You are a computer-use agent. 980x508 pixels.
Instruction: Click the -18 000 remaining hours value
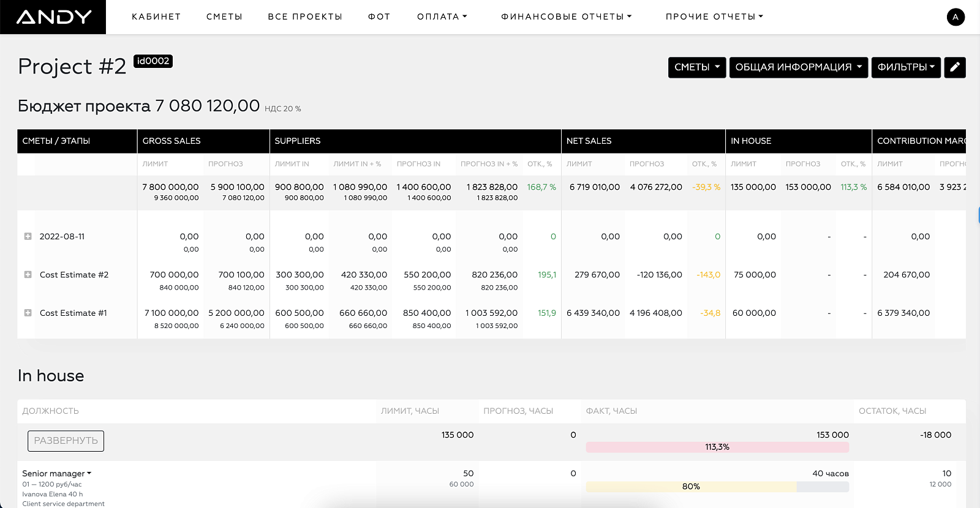pyautogui.click(x=935, y=435)
